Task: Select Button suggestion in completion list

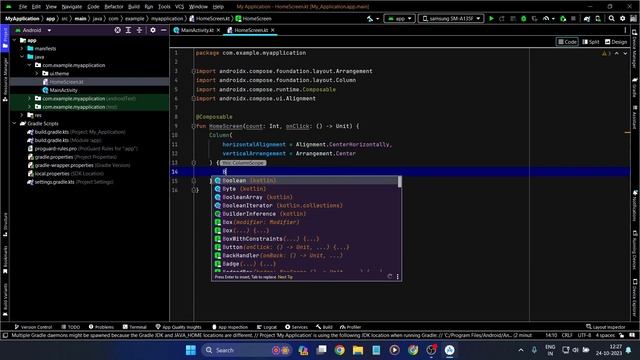Action: click(x=306, y=247)
